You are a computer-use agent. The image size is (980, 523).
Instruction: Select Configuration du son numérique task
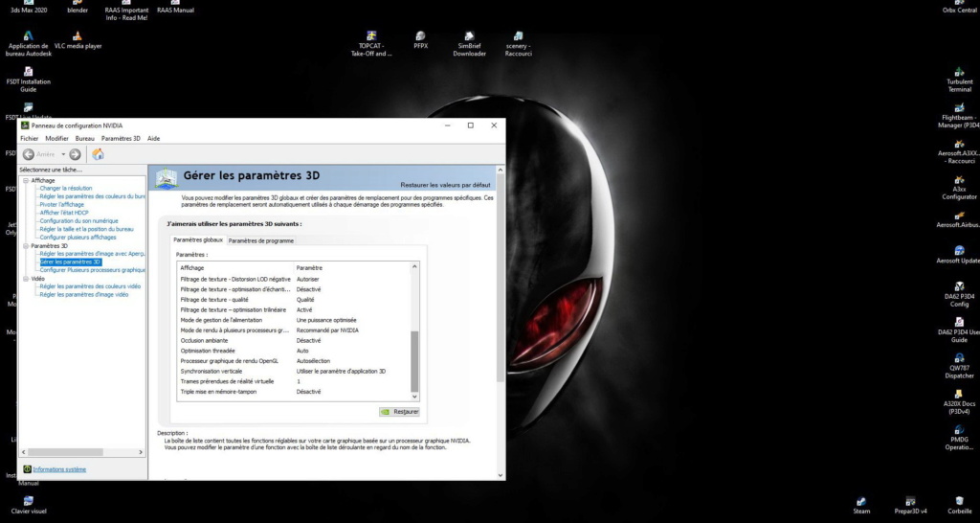(78, 221)
